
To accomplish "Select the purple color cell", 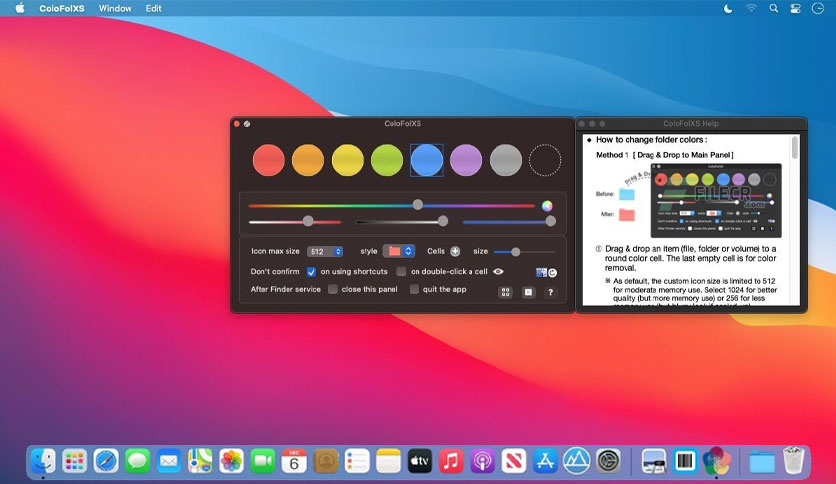I will 466,160.
